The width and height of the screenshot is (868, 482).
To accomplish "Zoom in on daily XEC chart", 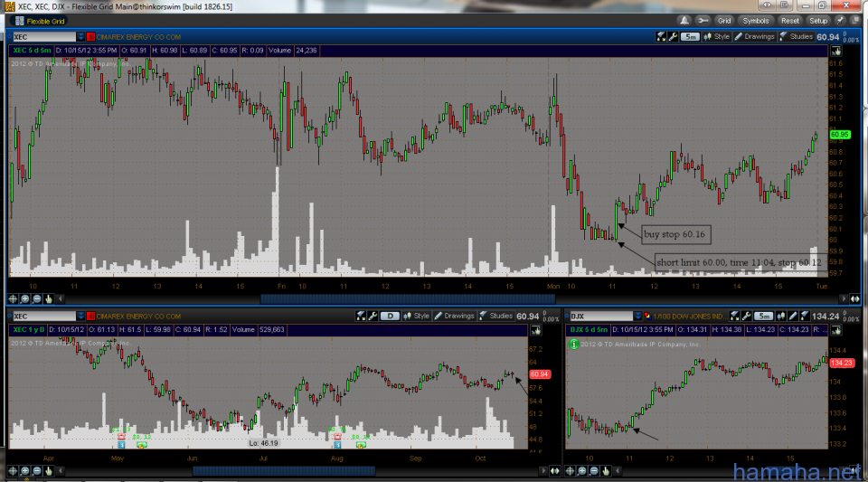I will [25, 471].
